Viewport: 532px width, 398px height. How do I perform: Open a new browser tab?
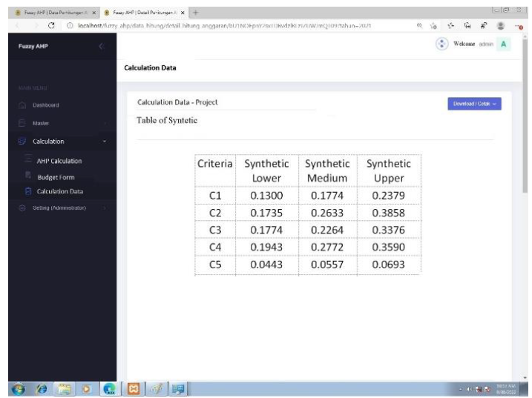[195, 13]
